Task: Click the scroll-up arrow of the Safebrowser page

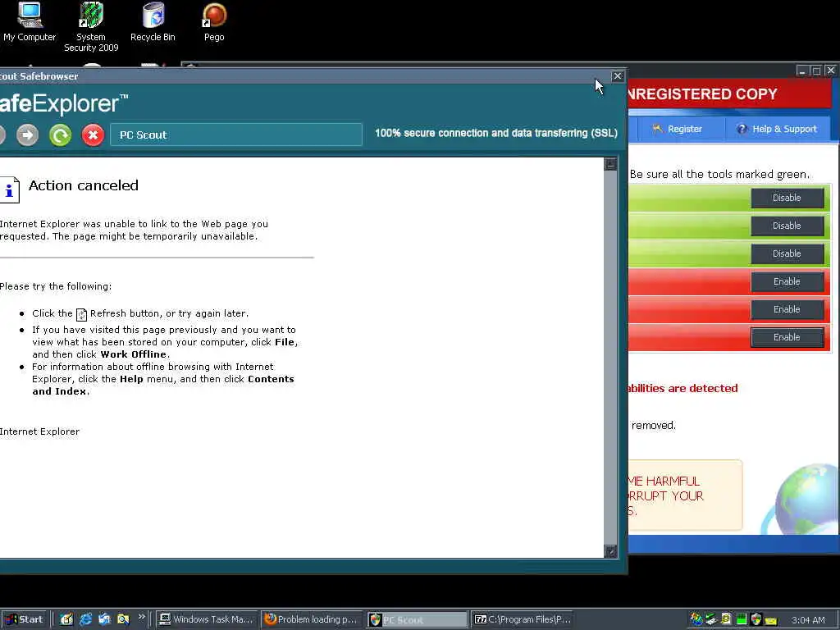Action: [x=610, y=164]
